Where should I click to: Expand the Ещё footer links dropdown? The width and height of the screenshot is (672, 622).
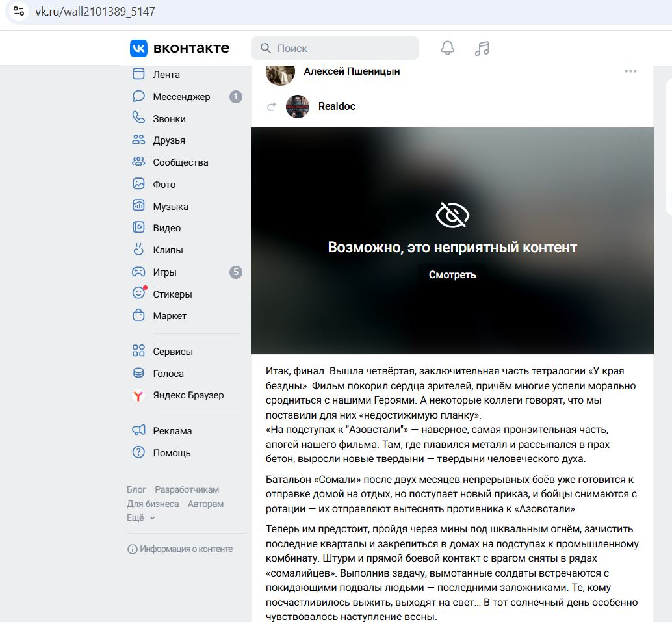[140, 518]
